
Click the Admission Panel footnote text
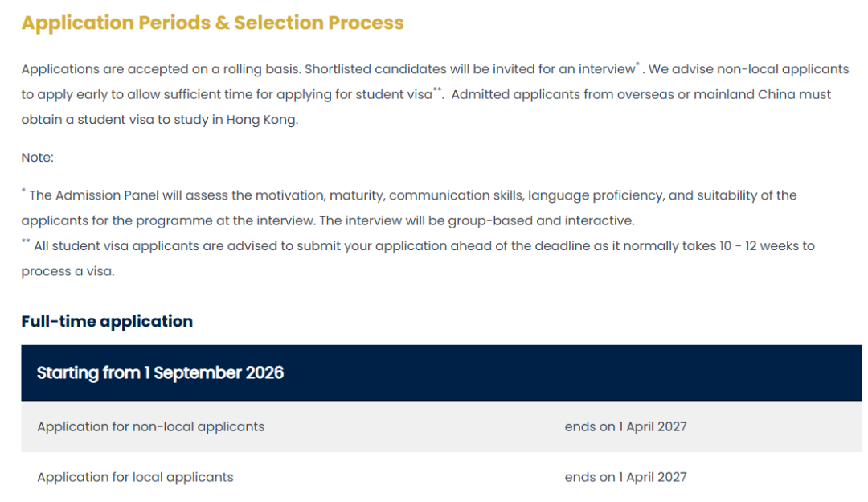tap(408, 208)
